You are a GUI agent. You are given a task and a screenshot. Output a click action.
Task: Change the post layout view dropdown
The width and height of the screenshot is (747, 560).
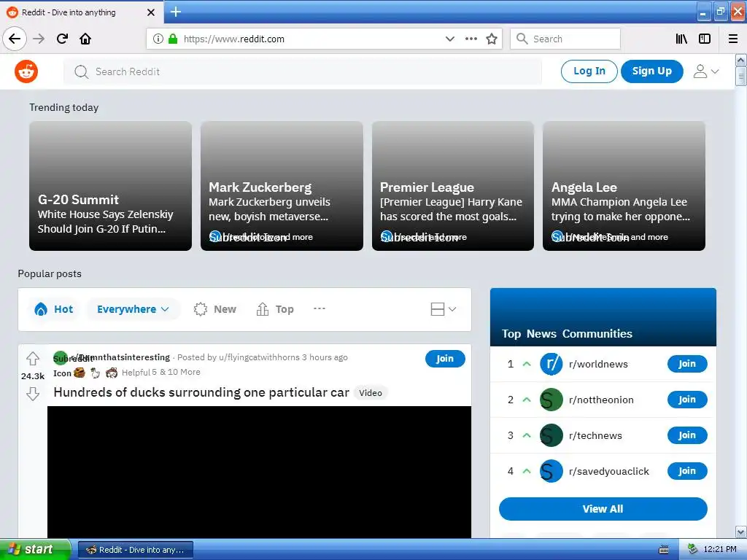[x=443, y=309]
